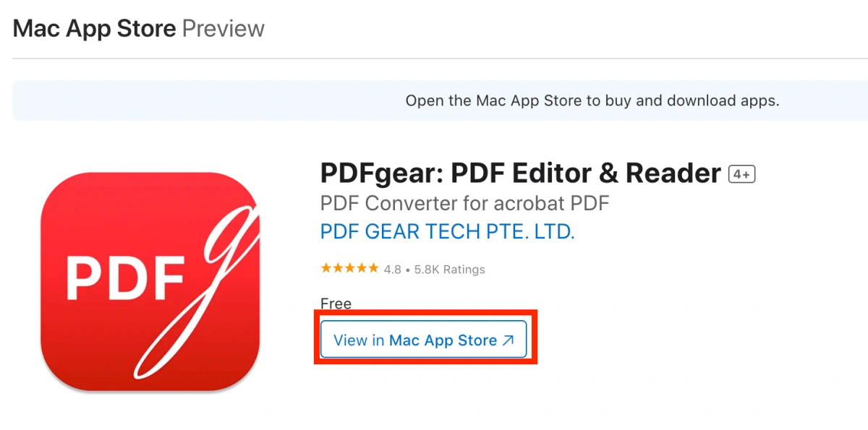Select the middle star of the rating row

pos(349,267)
